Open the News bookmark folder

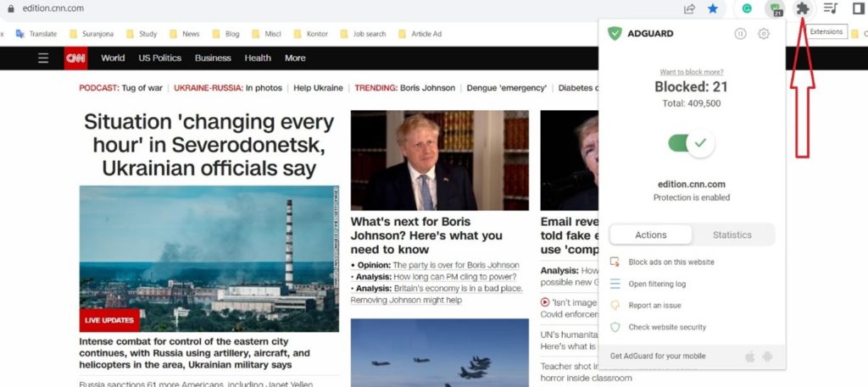point(184,34)
